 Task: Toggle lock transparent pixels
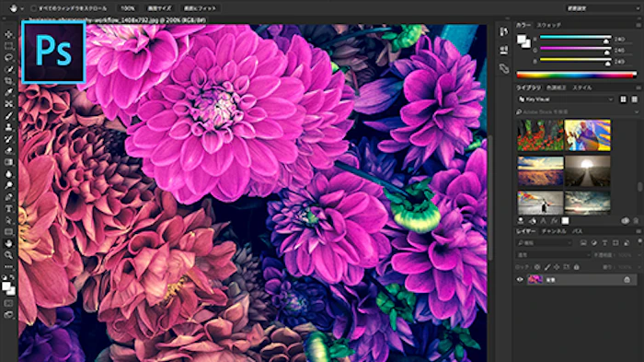536,267
